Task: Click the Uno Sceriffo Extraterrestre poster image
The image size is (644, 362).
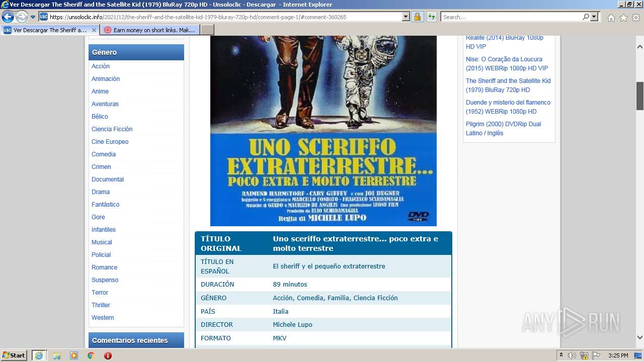Action: point(324,131)
